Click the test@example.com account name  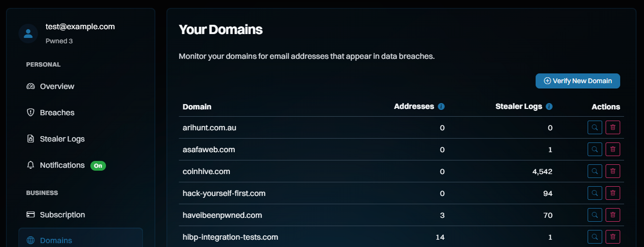tap(80, 27)
